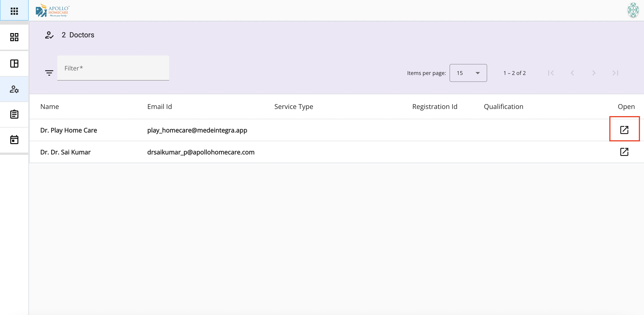Open the clipboard reports sidebar icon

[14, 114]
